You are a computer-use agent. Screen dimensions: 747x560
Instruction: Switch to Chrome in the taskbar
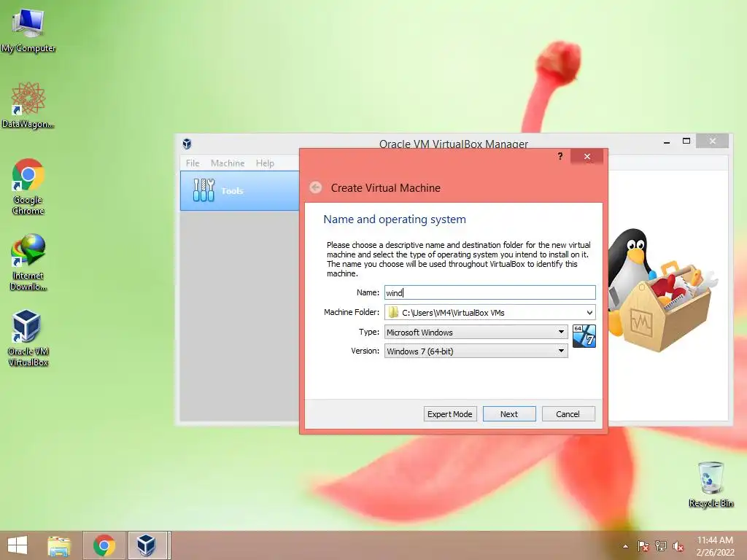click(104, 545)
